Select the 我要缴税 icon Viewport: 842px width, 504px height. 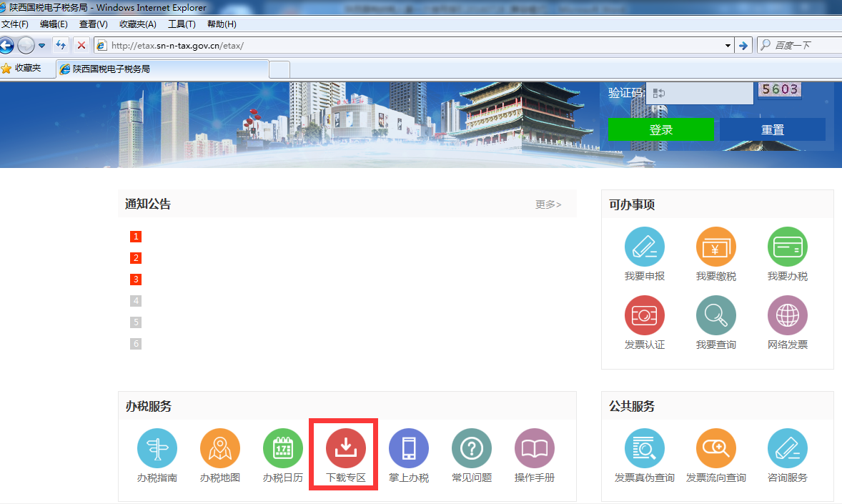click(715, 246)
